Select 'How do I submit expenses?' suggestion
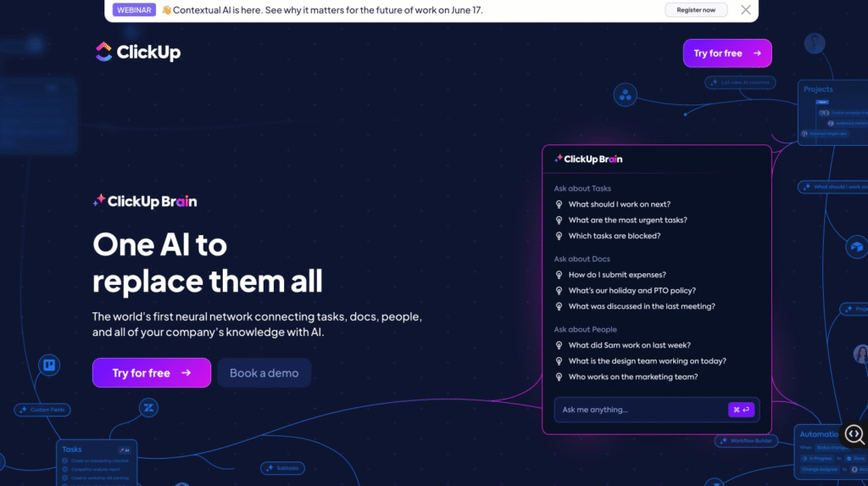Image resolution: width=868 pixels, height=486 pixels. (x=617, y=275)
